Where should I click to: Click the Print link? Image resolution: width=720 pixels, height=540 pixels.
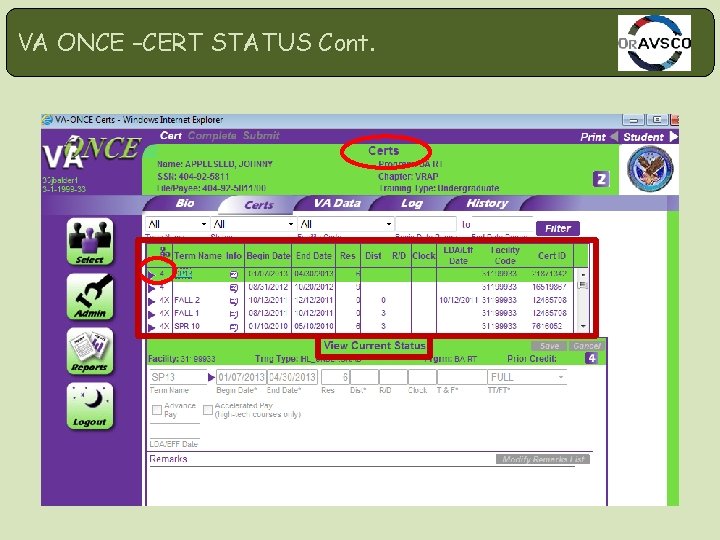pos(593,137)
